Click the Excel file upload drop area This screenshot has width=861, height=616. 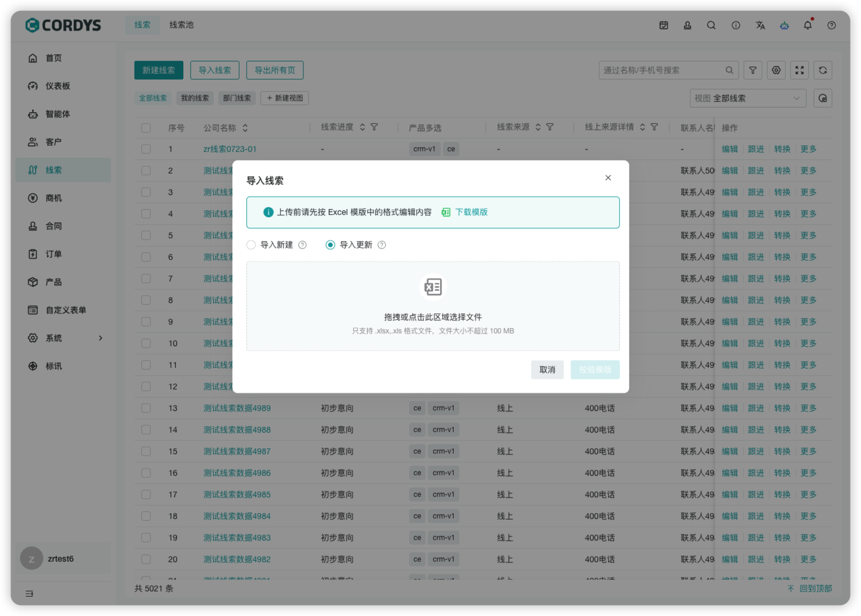pyautogui.click(x=433, y=306)
